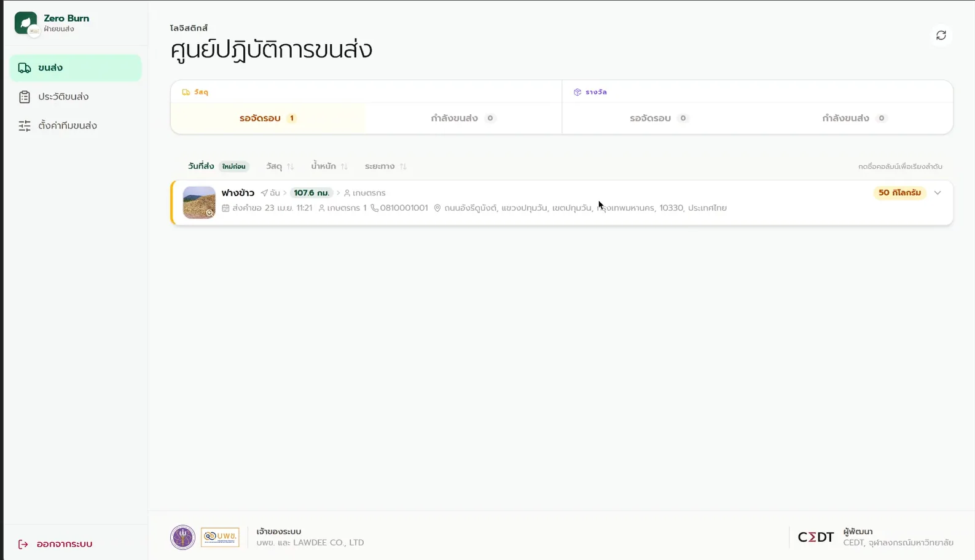Viewport: 975px width, 560px height.
Task: Select วัสดุ กำลังขนส่ง tab
Action: tap(463, 118)
